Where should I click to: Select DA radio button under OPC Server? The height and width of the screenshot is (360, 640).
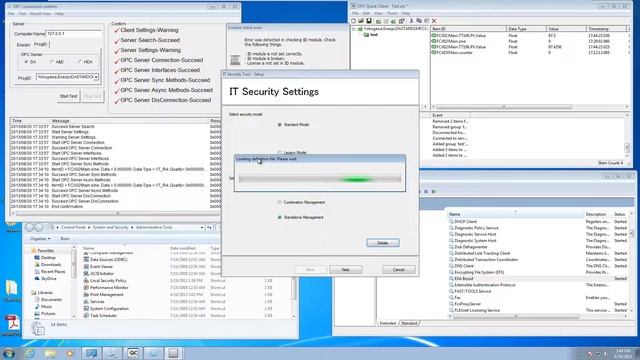coord(26,62)
